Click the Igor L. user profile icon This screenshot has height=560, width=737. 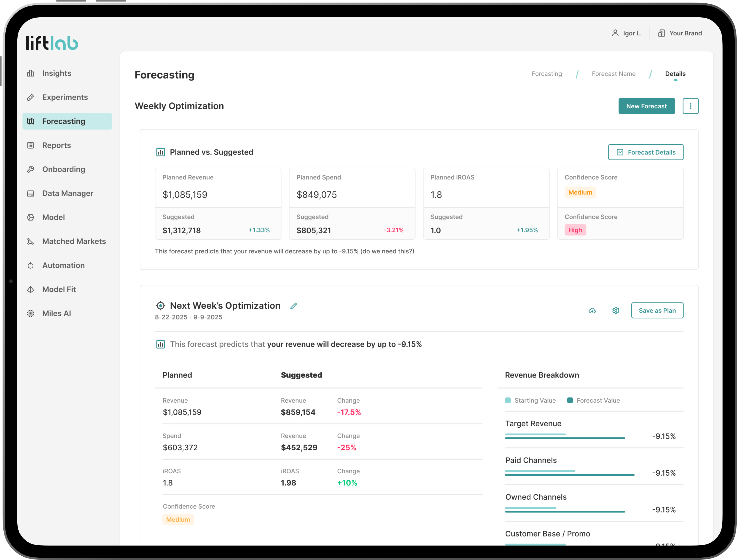[615, 33]
